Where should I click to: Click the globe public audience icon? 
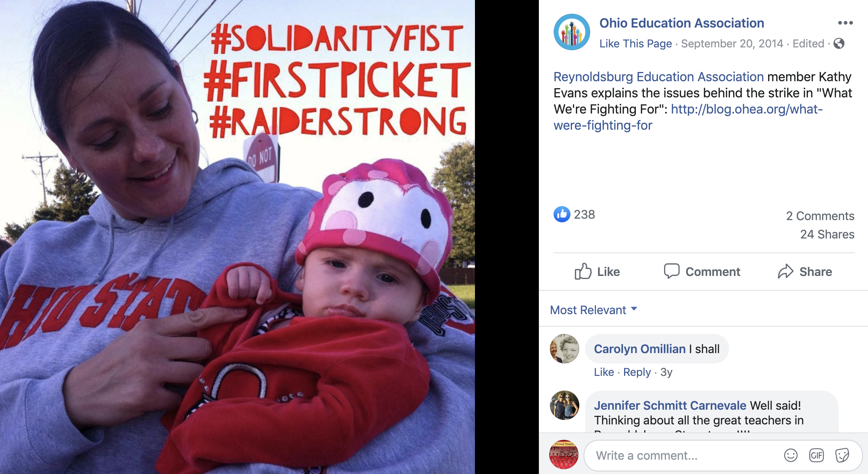(839, 43)
